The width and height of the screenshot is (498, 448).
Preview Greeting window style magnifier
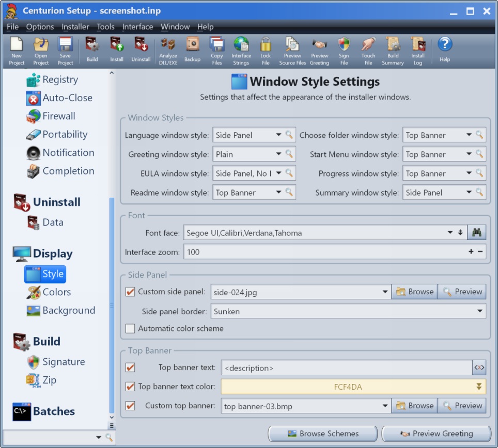click(x=289, y=154)
